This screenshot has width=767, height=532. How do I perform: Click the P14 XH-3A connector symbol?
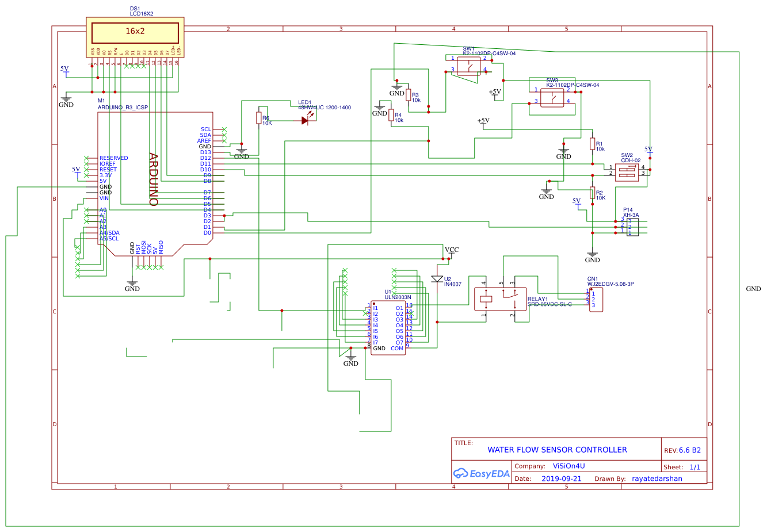pyautogui.click(x=632, y=226)
